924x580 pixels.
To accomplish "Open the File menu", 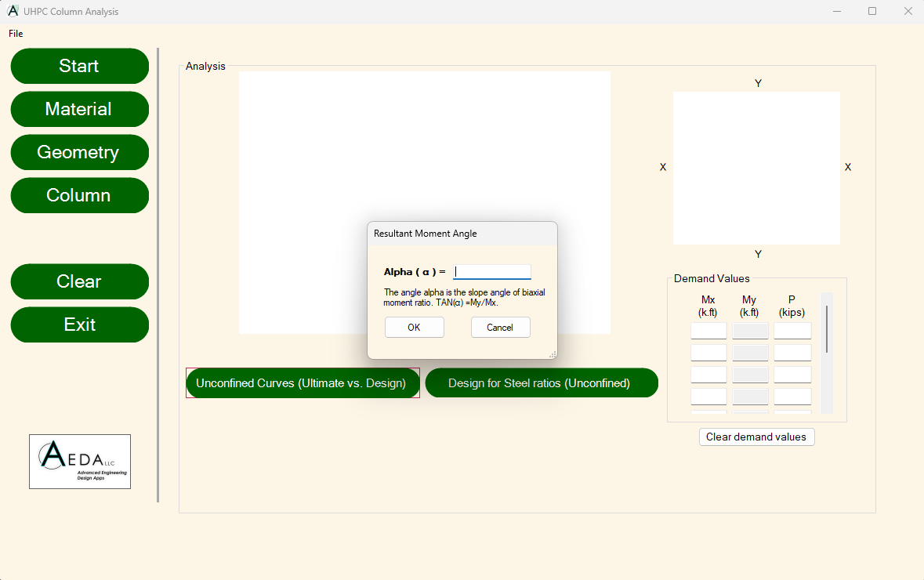I will click(16, 34).
